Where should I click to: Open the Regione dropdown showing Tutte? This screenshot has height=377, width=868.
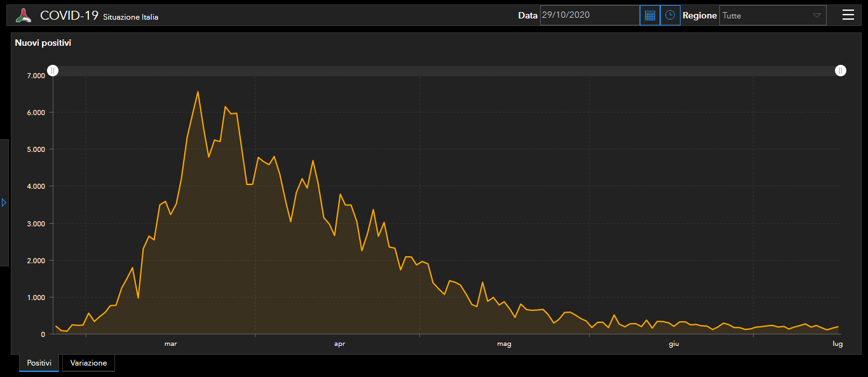[772, 15]
